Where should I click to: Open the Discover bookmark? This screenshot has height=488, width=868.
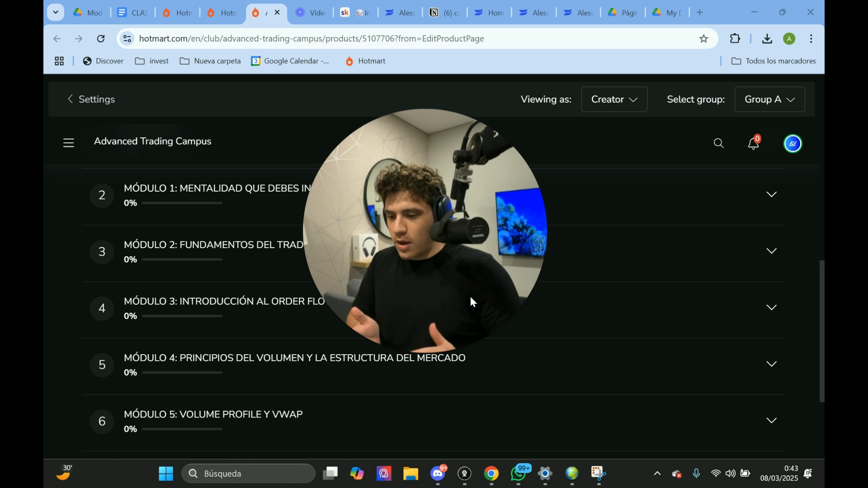[x=103, y=61]
